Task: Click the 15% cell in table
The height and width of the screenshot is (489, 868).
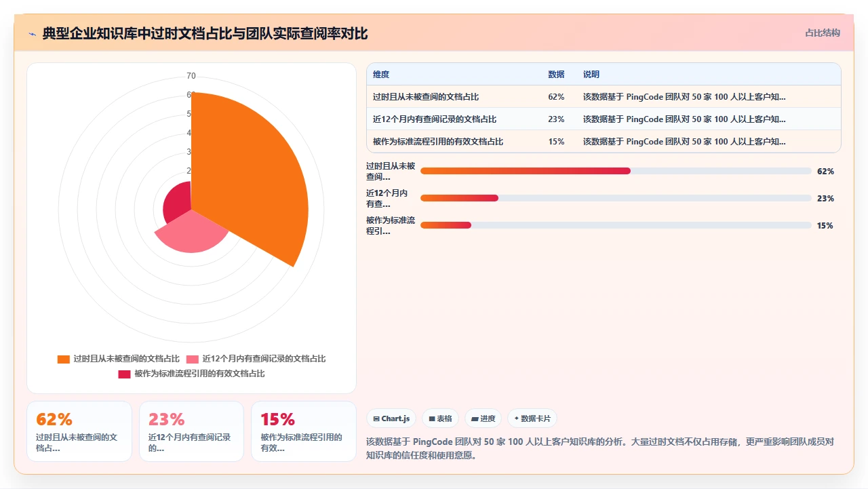Action: click(x=556, y=142)
